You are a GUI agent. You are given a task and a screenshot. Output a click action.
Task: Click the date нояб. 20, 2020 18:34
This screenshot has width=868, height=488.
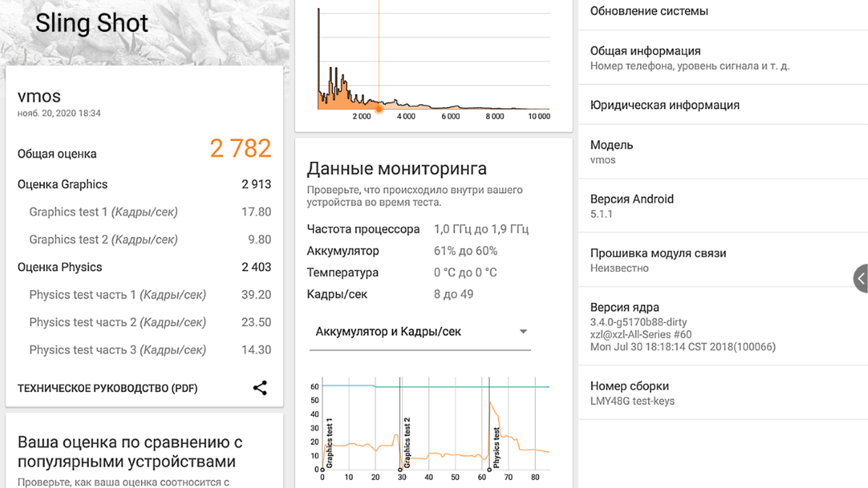(x=59, y=114)
